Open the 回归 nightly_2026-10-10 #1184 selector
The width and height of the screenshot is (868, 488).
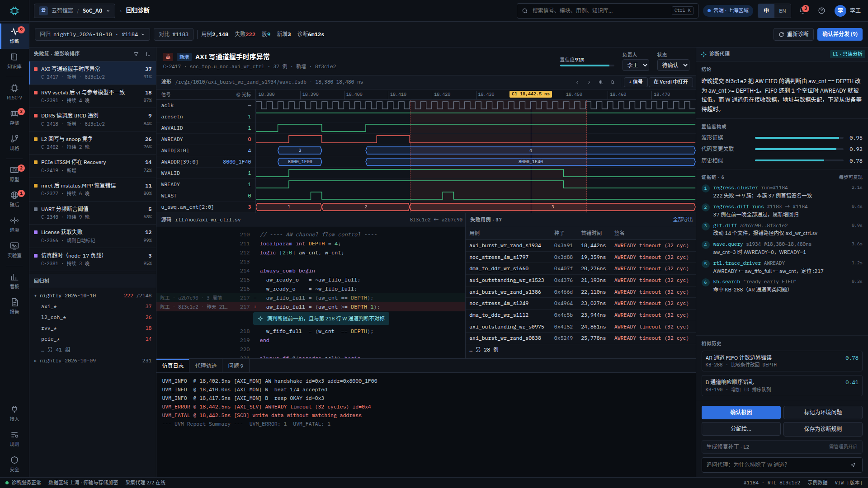[92, 34]
